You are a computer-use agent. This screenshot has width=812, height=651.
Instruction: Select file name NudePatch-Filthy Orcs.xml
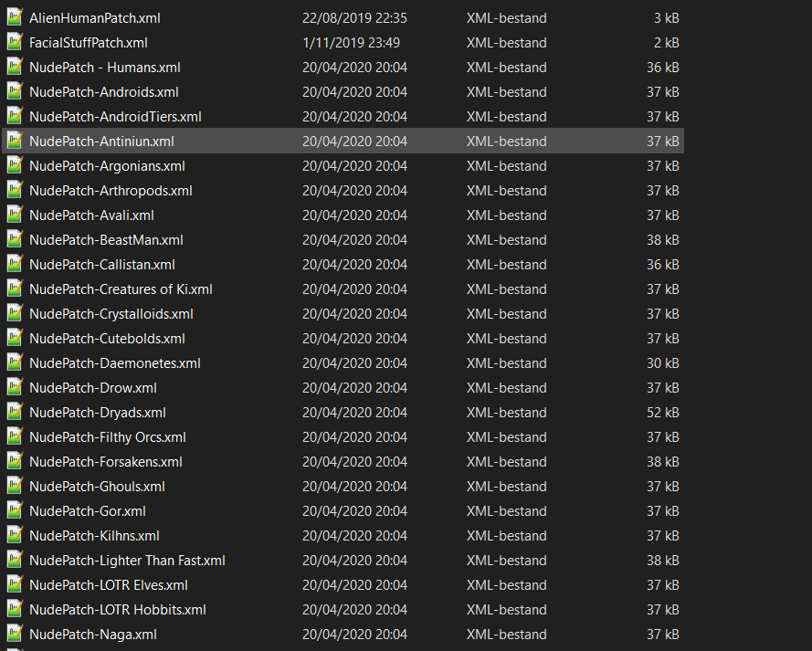pos(108,437)
